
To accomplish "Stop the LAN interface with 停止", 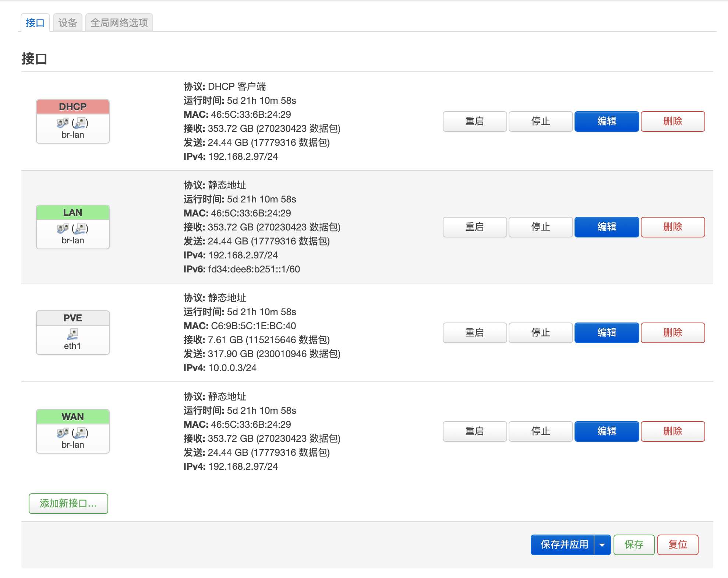I will point(540,227).
